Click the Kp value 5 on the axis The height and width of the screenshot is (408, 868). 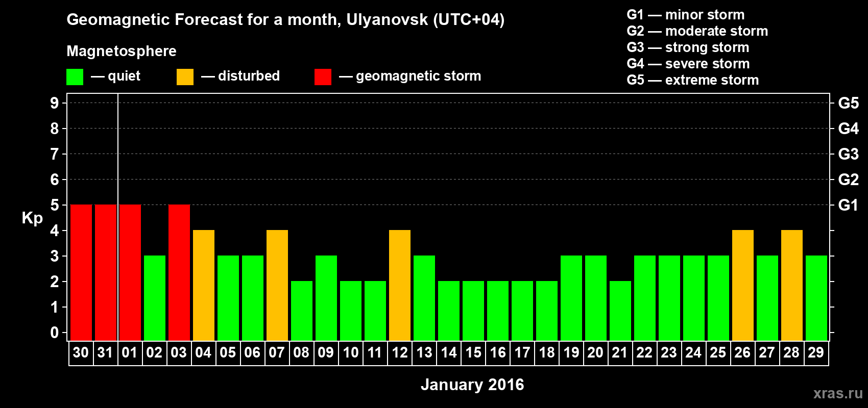pos(55,205)
